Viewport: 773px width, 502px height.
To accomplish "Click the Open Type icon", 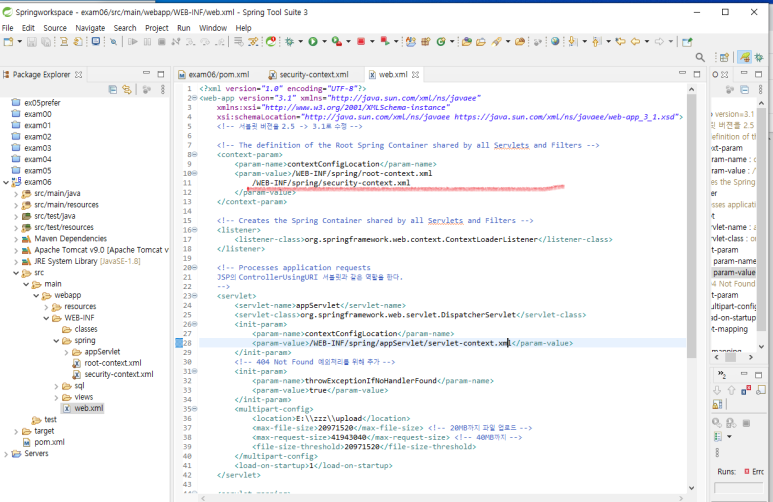I will 466,42.
